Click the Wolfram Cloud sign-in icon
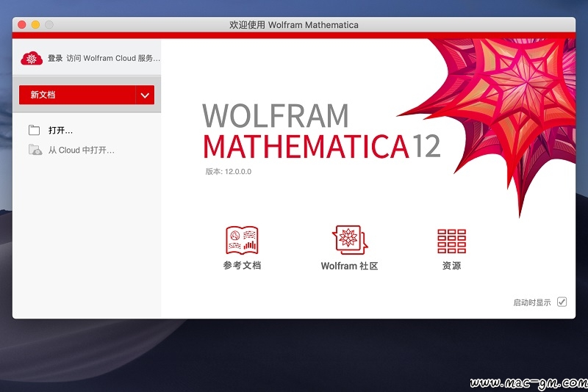 [x=32, y=58]
